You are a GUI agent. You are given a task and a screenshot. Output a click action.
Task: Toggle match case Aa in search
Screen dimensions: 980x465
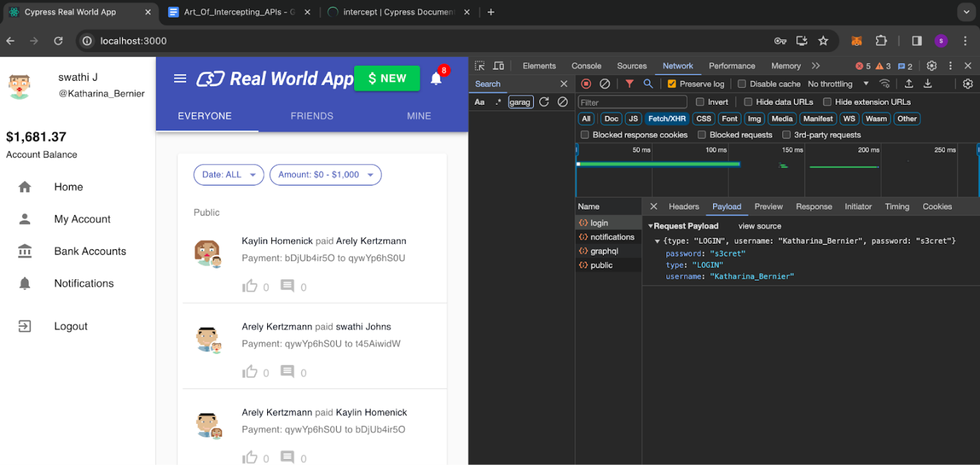point(479,102)
